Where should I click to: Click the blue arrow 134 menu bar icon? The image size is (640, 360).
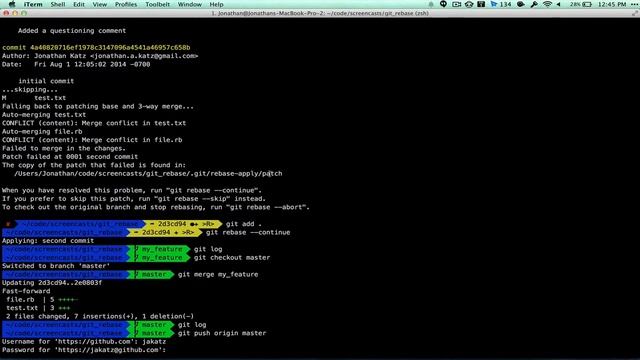click(x=501, y=4)
